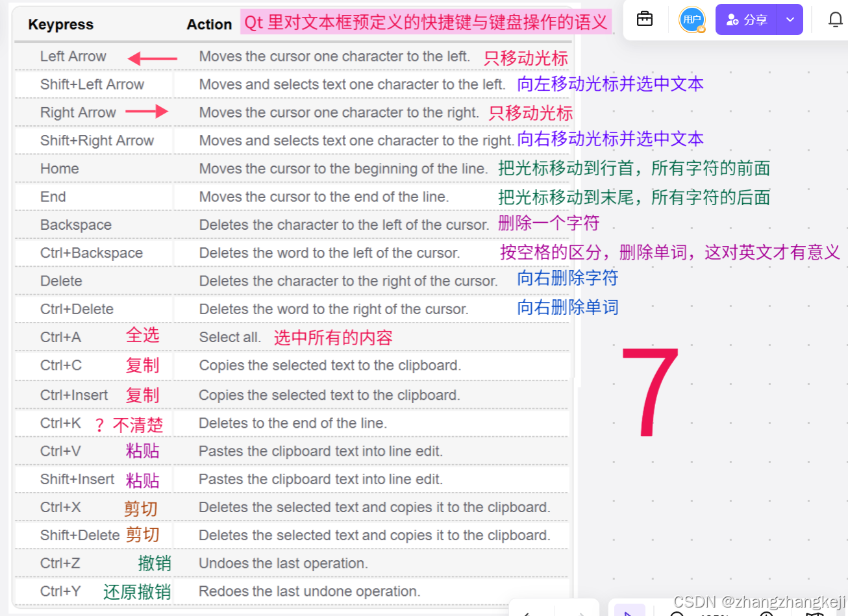This screenshot has height=616, width=848.
Task: Click the 'Ctrl+C' keypress cell
Action: click(x=61, y=365)
